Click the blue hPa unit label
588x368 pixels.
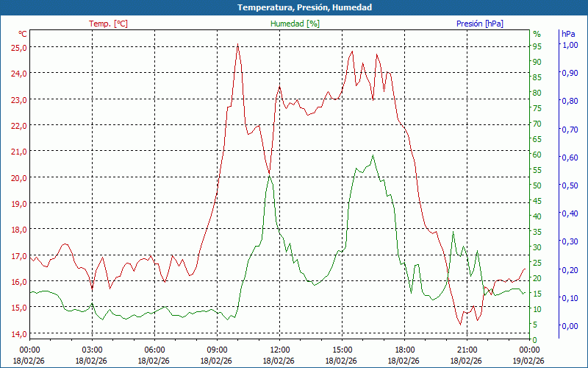[568, 34]
